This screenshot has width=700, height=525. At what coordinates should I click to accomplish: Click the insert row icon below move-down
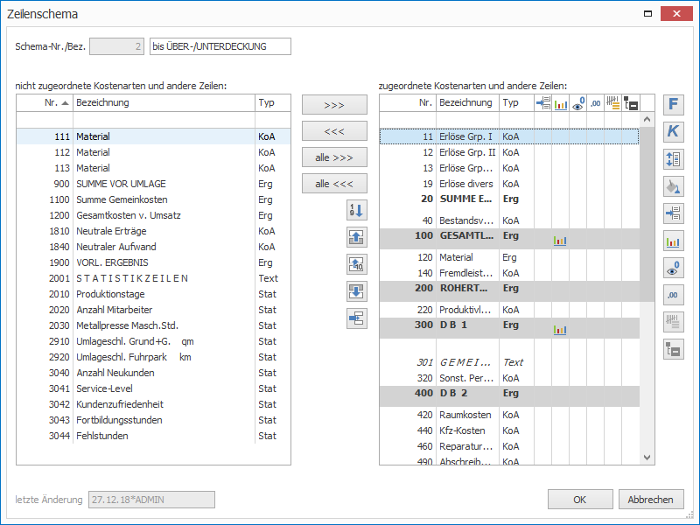coord(357,319)
